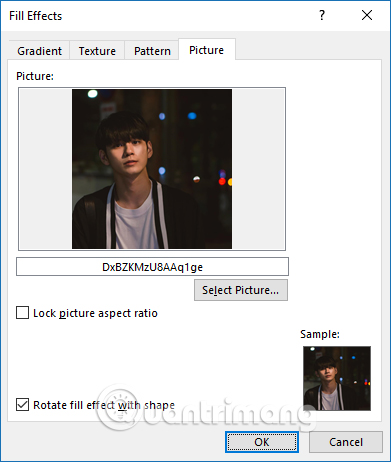Screen dimensions: 391x462
Task: Enable Lock picture aspect ratio checkbox
Action: pyautogui.click(x=22, y=313)
